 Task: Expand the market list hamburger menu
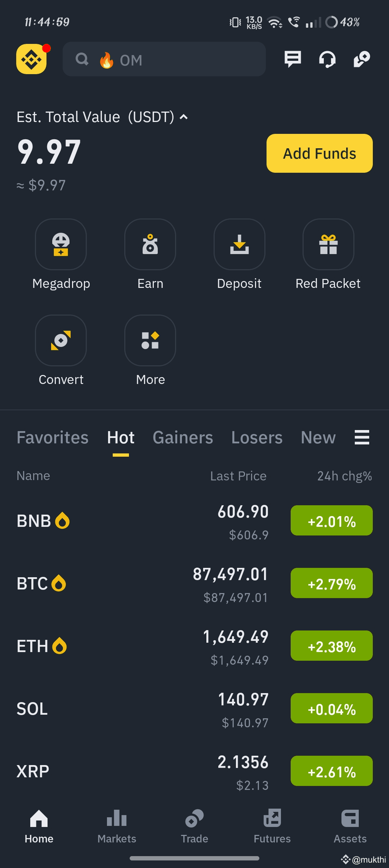pyautogui.click(x=362, y=437)
